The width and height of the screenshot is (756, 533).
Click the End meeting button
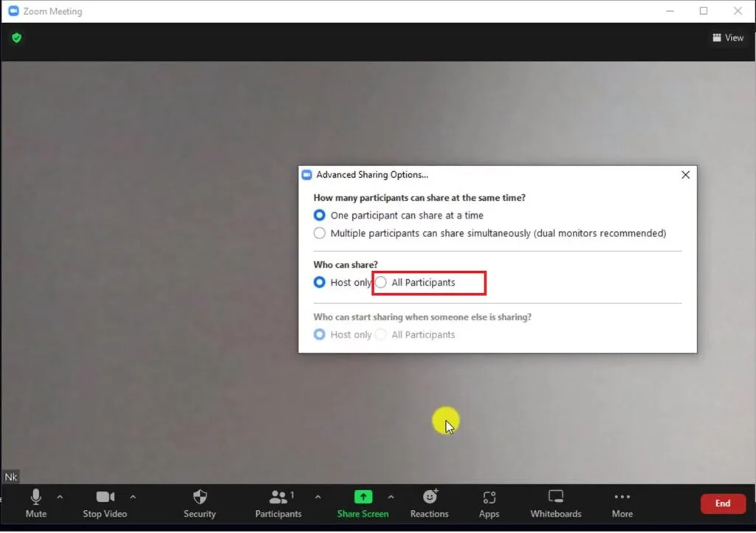pyautogui.click(x=722, y=503)
